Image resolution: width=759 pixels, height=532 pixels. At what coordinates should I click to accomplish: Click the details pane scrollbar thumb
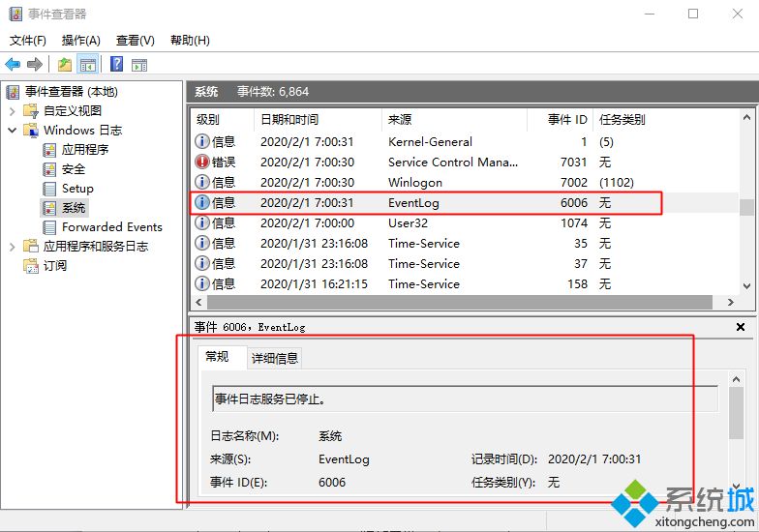tap(736, 413)
